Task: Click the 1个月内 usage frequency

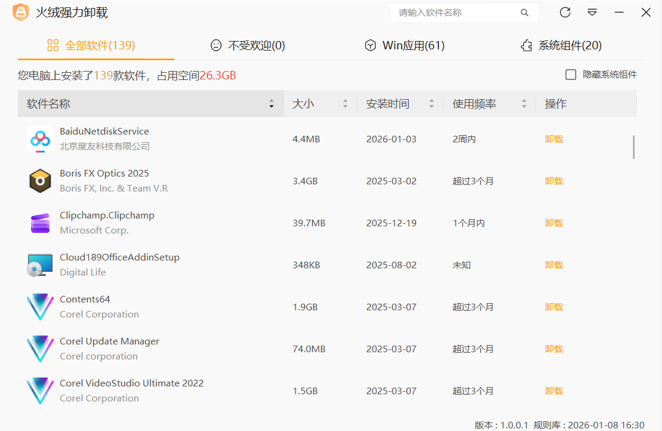Action: pyautogui.click(x=469, y=223)
